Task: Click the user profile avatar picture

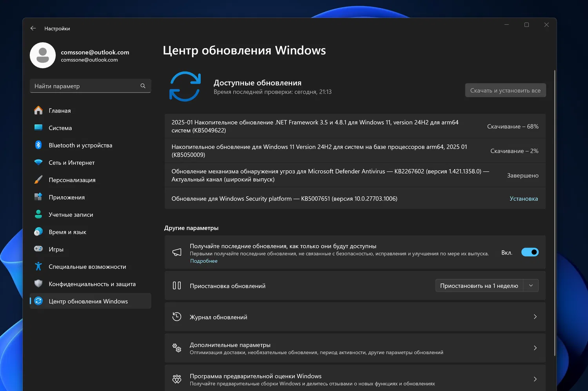Action: pyautogui.click(x=43, y=55)
